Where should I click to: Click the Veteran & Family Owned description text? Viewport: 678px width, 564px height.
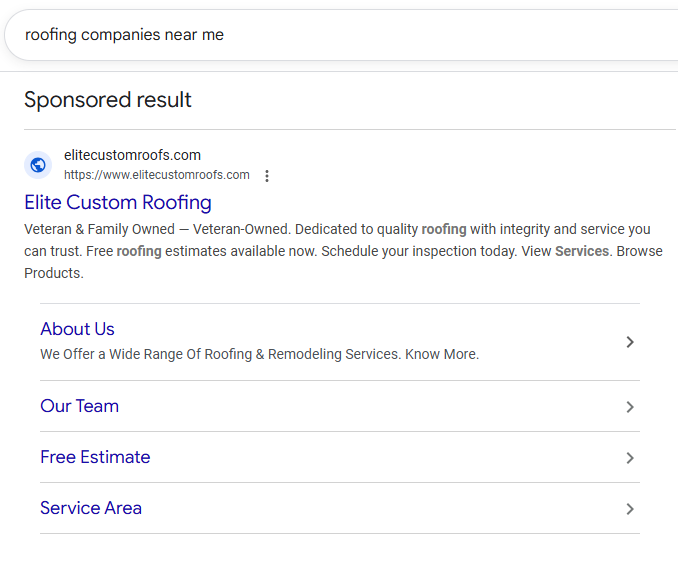click(x=100, y=229)
